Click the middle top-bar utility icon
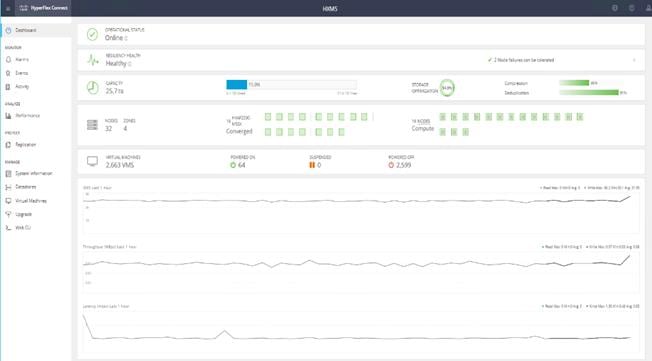Image resolution: width=652 pixels, height=361 pixels. [631, 8]
